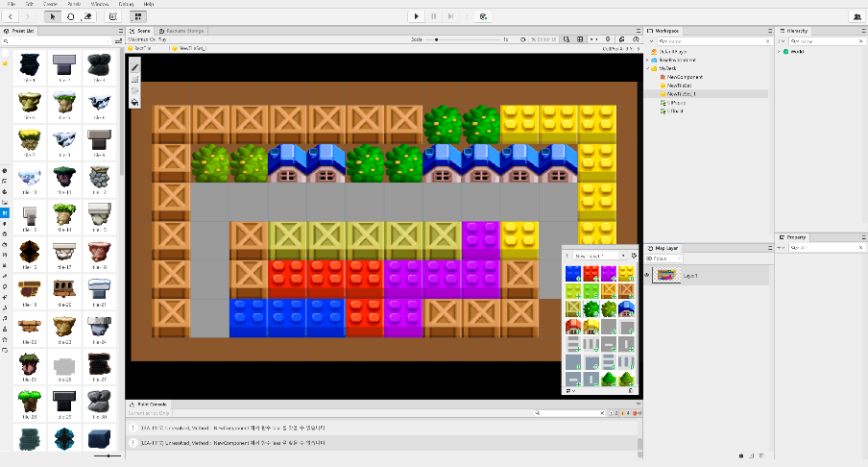This screenshot has height=467, width=868.
Task: Click the blue brick tile in palette
Action: click(573, 274)
